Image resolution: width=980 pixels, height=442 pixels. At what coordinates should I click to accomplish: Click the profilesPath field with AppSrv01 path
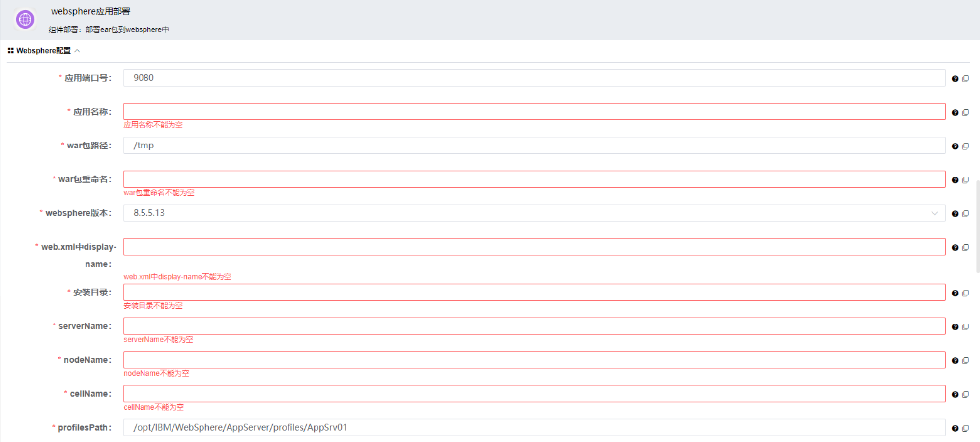click(534, 428)
